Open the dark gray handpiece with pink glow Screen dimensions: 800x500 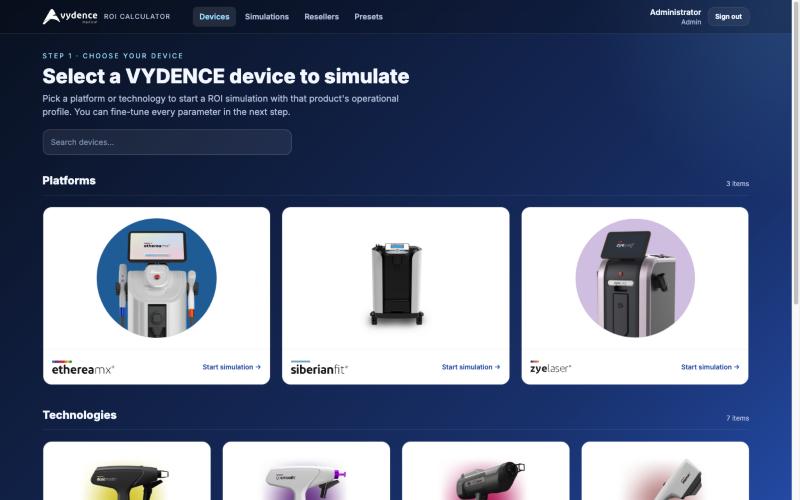(x=486, y=471)
